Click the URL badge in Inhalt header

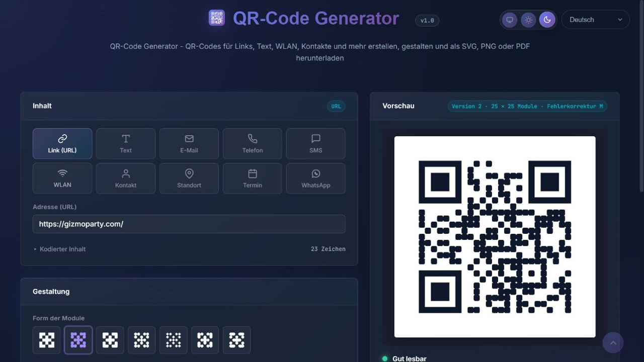pos(336,106)
